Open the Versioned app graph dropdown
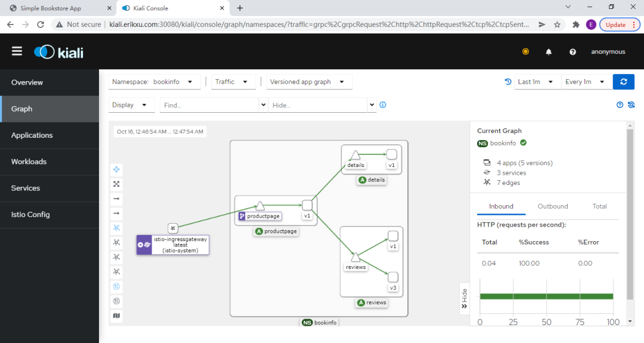This screenshot has width=644, height=343. 309,82
